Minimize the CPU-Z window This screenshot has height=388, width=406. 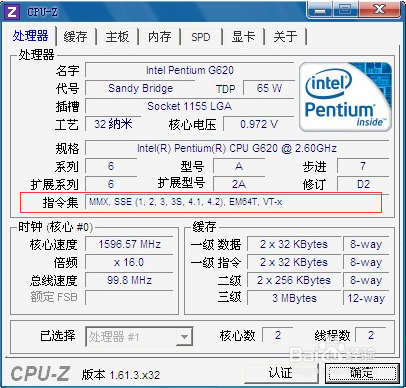320,10
